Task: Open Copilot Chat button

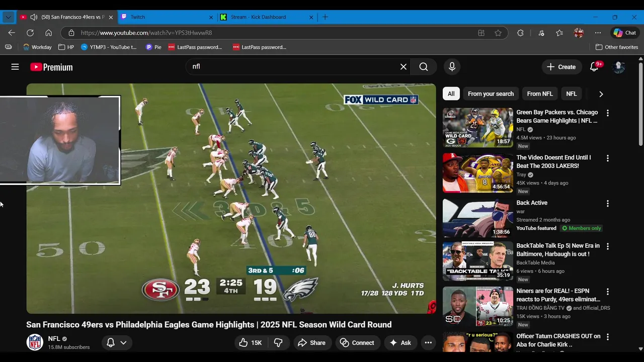Action: click(624, 33)
